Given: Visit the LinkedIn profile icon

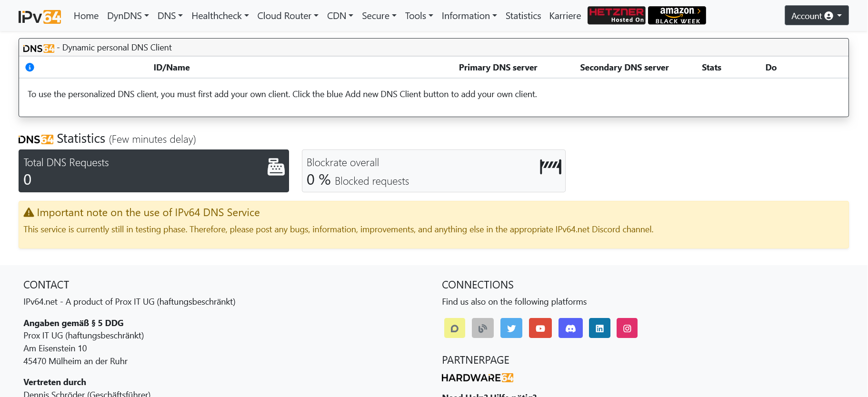Looking at the screenshot, I should [599, 328].
